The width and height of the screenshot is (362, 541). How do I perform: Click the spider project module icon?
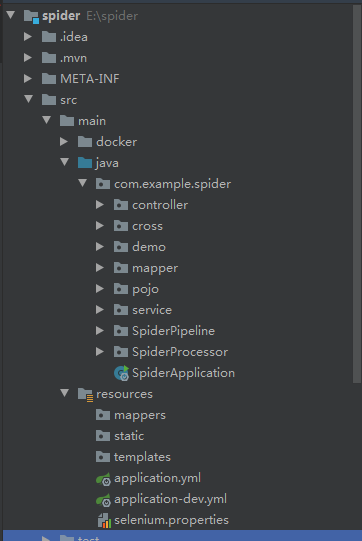pyautogui.click(x=31, y=17)
